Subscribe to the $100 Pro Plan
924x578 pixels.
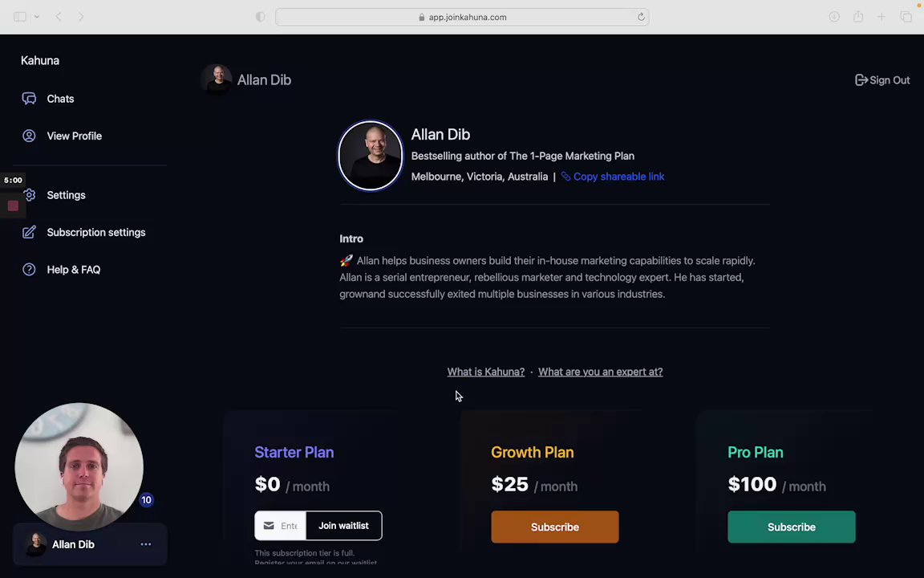point(792,527)
